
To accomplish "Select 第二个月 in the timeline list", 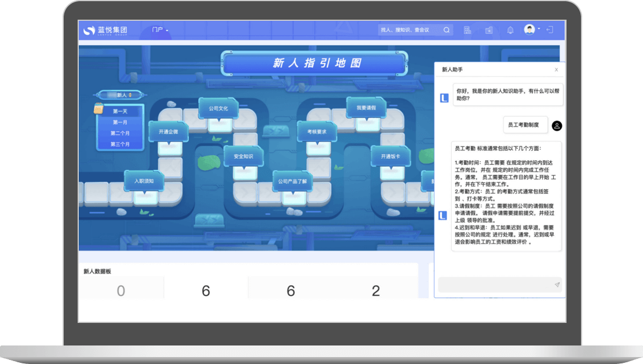I will point(120,133).
